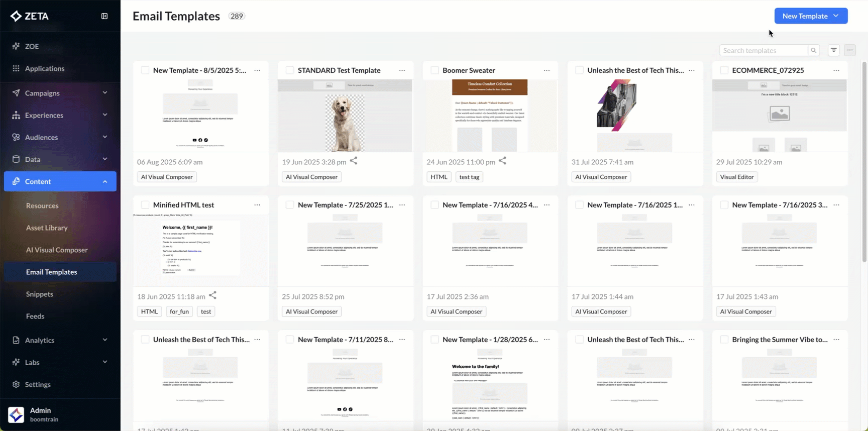Open the filter icon next to search
The width and height of the screenshot is (868, 431).
834,50
